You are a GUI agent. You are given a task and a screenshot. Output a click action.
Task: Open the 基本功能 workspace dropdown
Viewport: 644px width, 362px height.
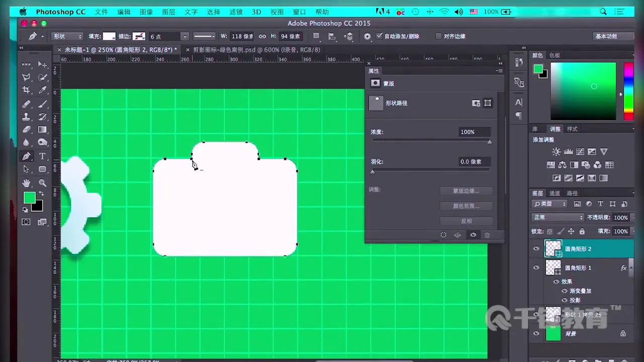[613, 36]
